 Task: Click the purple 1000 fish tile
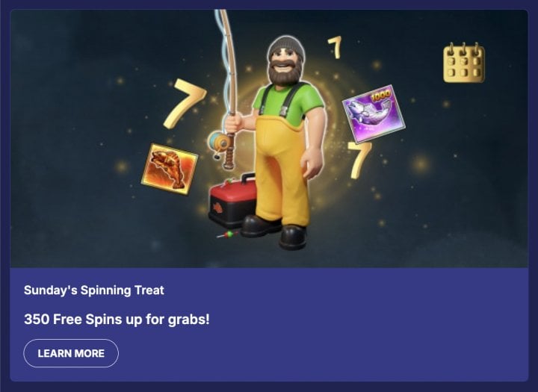coord(374,113)
